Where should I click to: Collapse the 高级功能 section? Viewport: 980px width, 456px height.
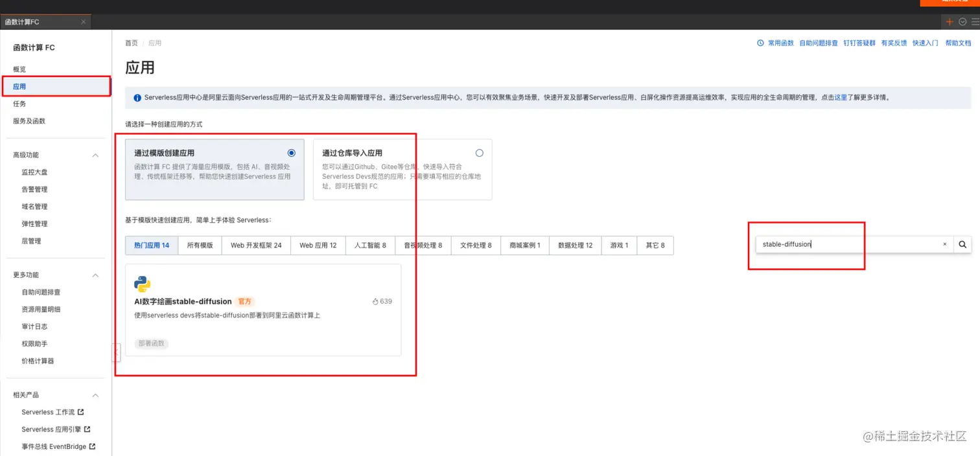pos(95,155)
